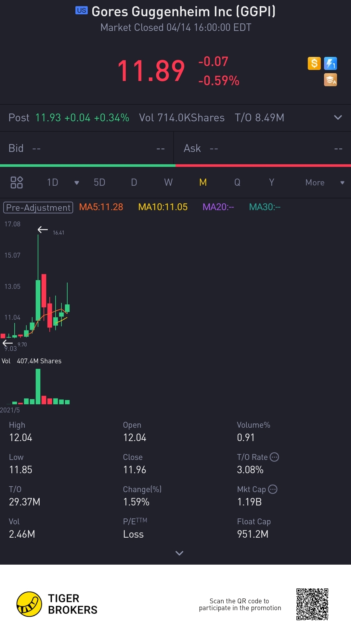351x644 pixels.
Task: Tap the Vol 407.4M Shares label
Action: point(32,361)
